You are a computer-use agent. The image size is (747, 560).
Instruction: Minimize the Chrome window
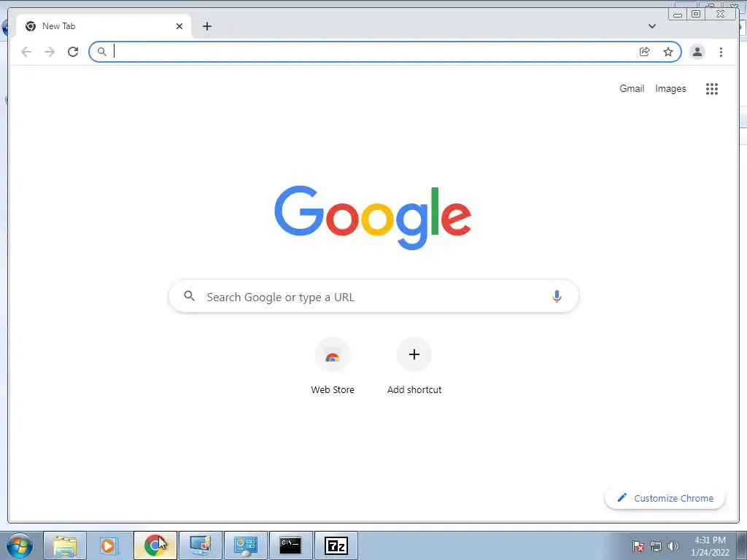pos(678,15)
